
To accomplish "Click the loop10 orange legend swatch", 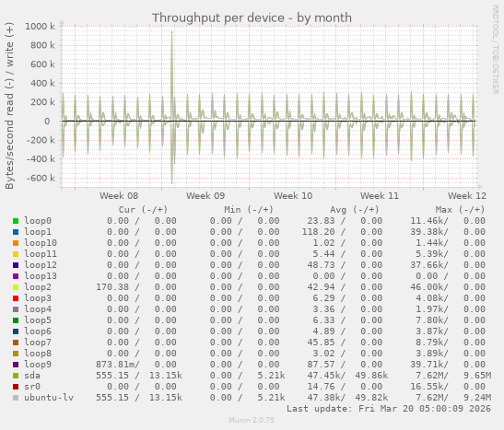I will [16, 243].
